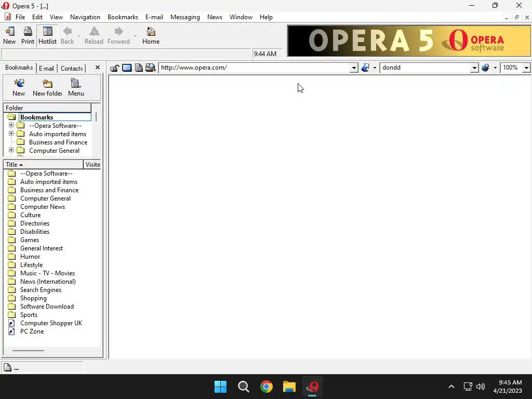This screenshot has width=532, height=399.
Task: Switch to the Contacts hotlist tab
Action: [72, 69]
